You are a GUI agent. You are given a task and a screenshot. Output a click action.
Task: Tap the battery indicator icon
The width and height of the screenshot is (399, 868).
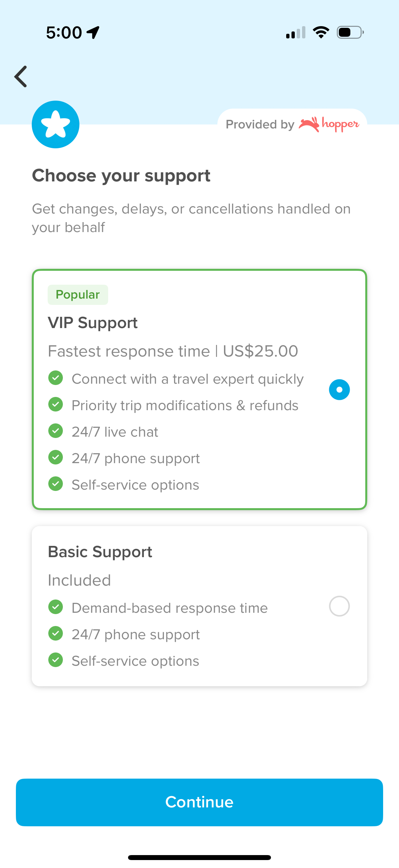[350, 32]
